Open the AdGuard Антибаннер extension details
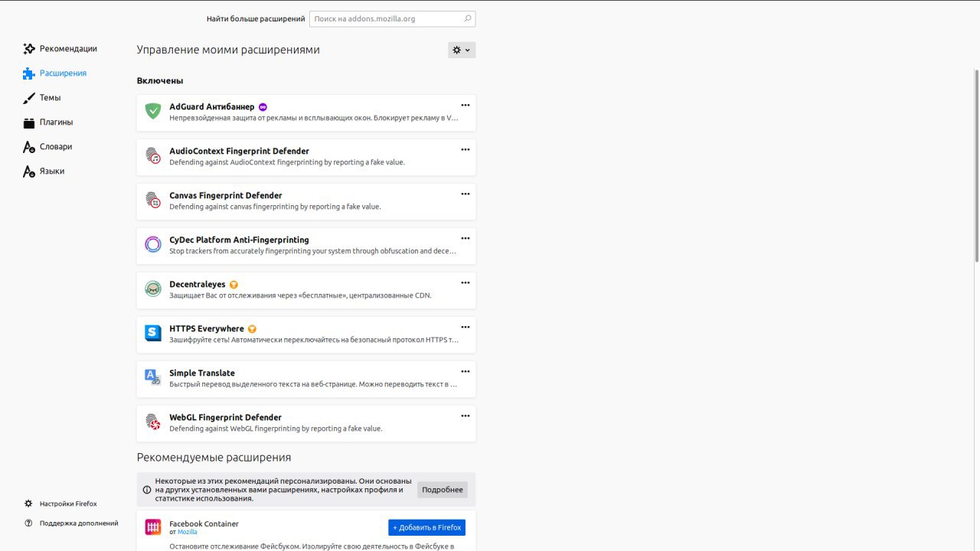 click(x=306, y=112)
